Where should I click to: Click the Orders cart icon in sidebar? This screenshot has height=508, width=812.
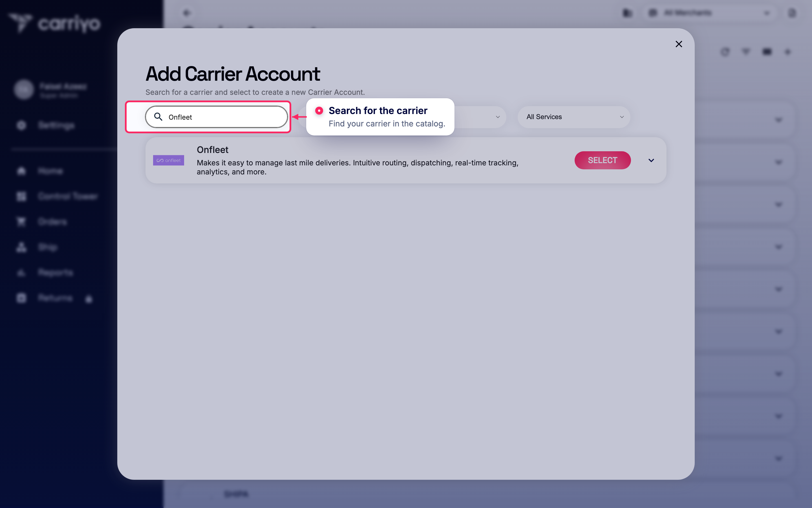pyautogui.click(x=21, y=222)
